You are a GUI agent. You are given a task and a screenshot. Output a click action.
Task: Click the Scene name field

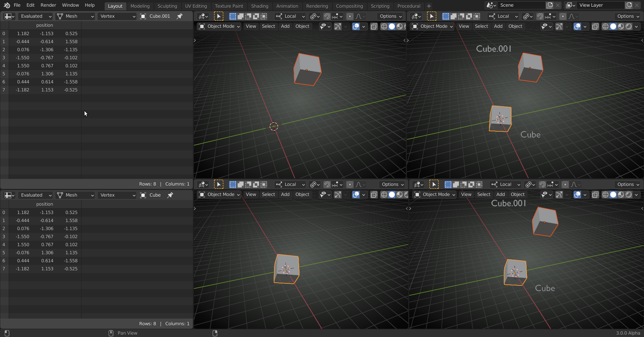[521, 5]
